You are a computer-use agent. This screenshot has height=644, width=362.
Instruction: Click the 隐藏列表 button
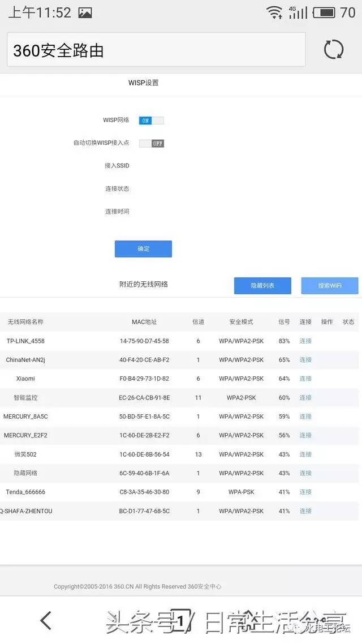click(x=262, y=286)
